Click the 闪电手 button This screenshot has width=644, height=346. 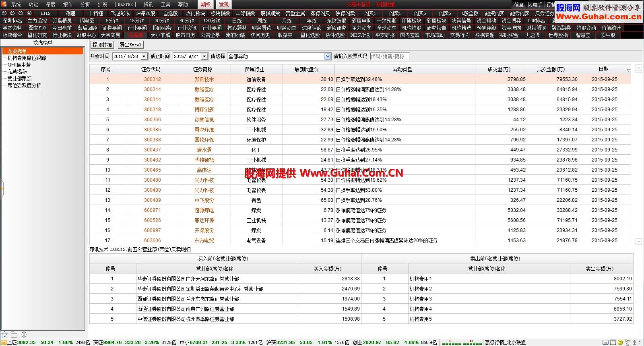tap(535, 4)
